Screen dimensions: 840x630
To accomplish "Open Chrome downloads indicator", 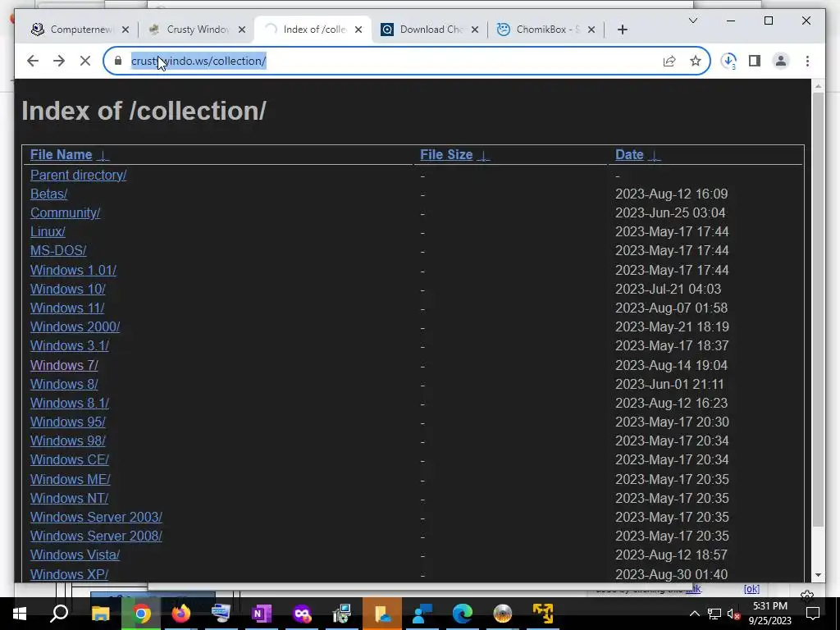I will click(728, 61).
